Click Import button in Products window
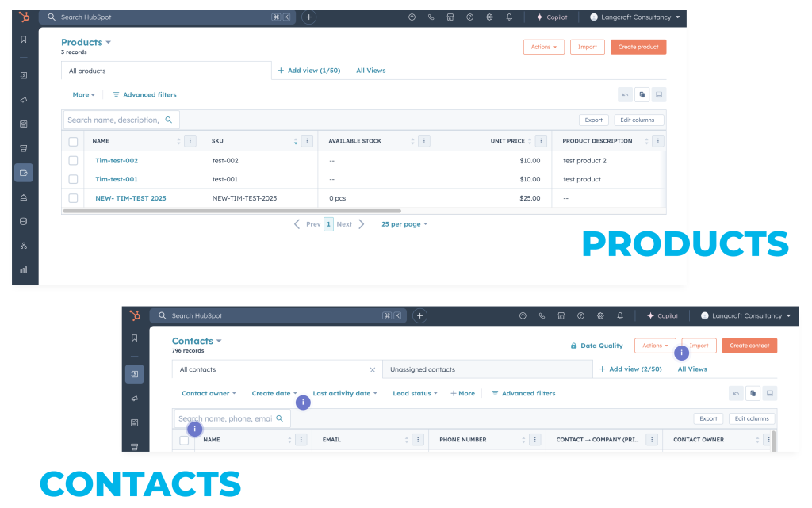Viewport: 812px width, 508px height. [x=588, y=47]
